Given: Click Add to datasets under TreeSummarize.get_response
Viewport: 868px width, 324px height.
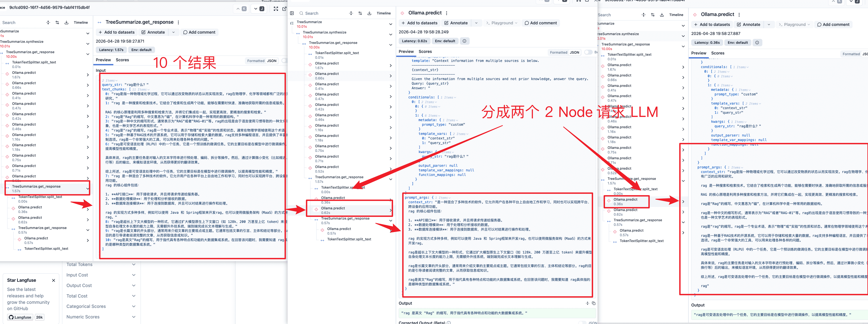Looking at the screenshot, I should pyautogui.click(x=116, y=32).
